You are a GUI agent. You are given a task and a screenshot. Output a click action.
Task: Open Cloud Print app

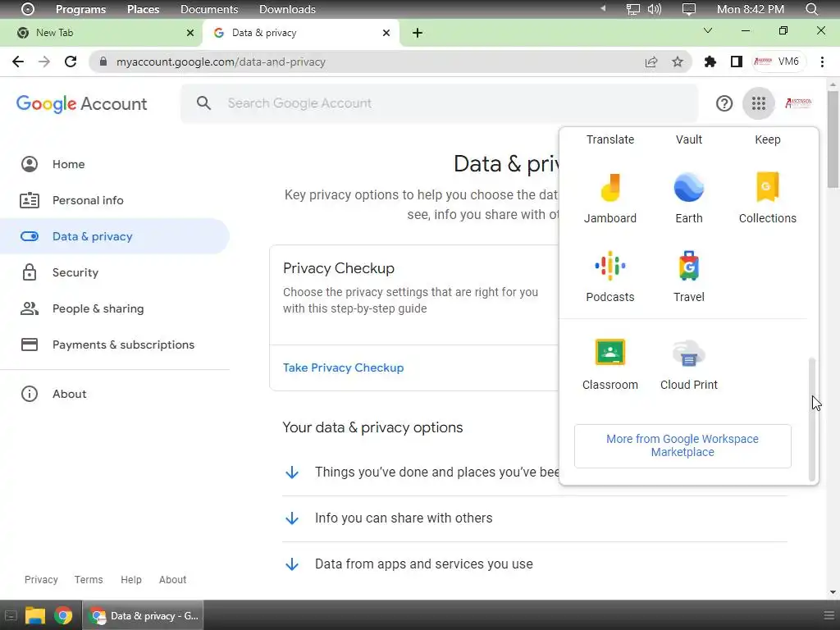point(688,353)
